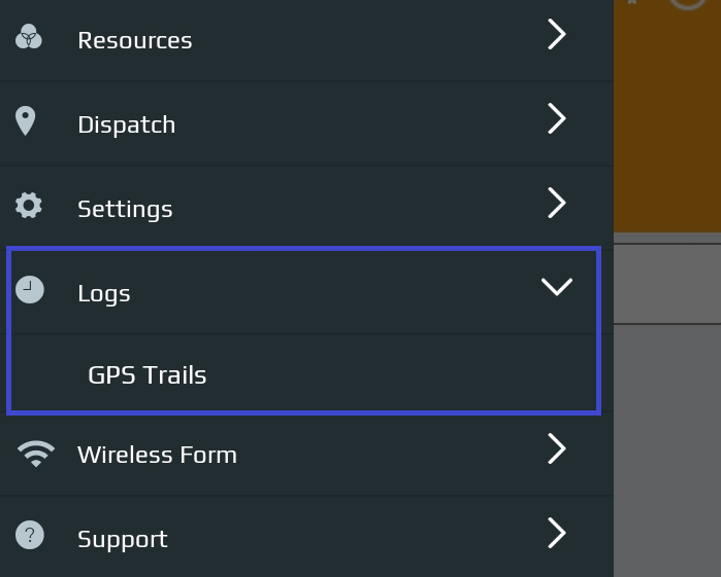Viewport: 721px width, 577px height.
Task: Open the Wireless Form menu label
Action: click(157, 455)
